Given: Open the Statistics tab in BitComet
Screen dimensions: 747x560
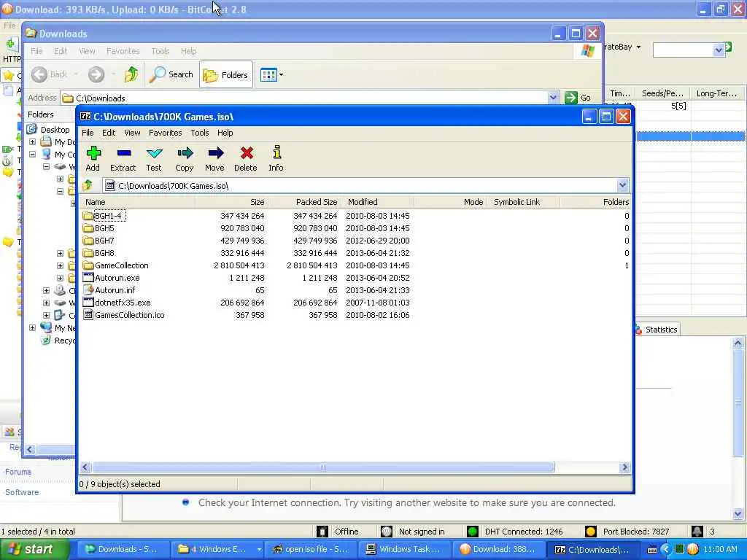Looking at the screenshot, I should 657,330.
